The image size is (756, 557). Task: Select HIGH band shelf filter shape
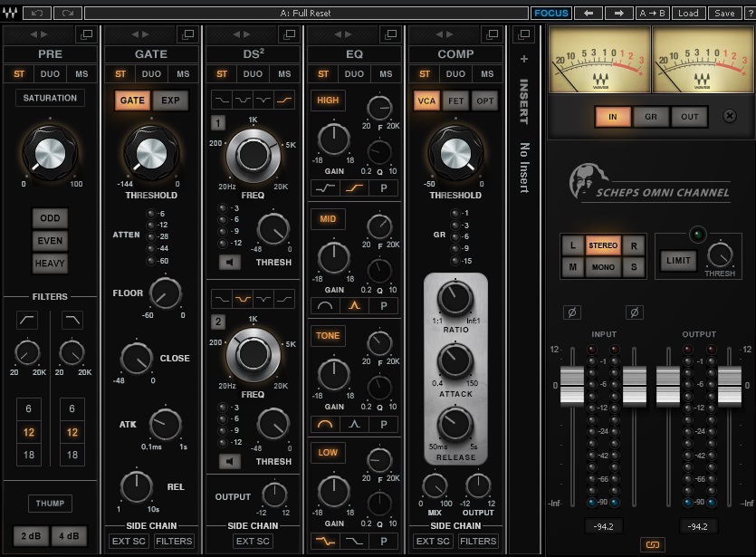coord(354,188)
